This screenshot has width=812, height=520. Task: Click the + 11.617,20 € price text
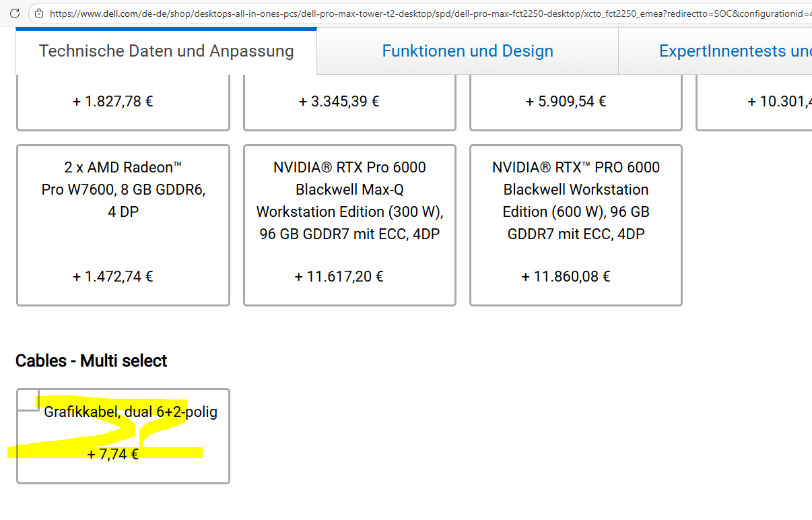point(339,276)
